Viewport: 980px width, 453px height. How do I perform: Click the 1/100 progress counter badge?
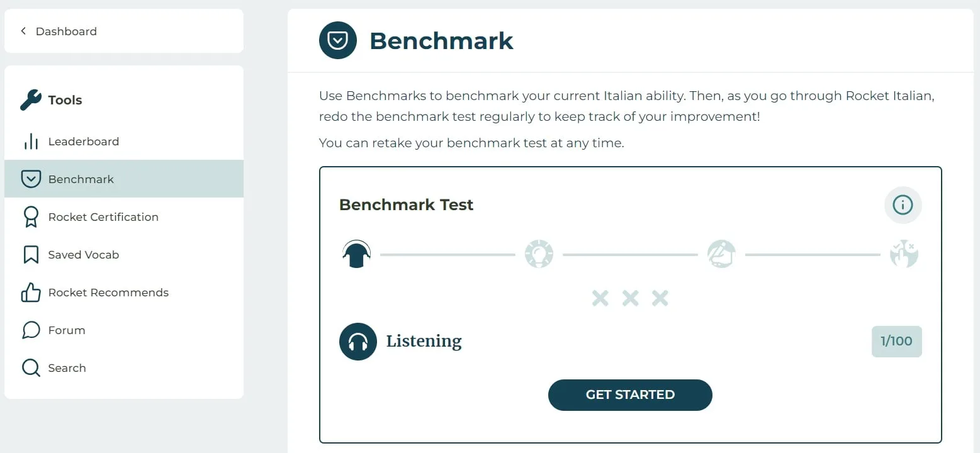click(896, 342)
